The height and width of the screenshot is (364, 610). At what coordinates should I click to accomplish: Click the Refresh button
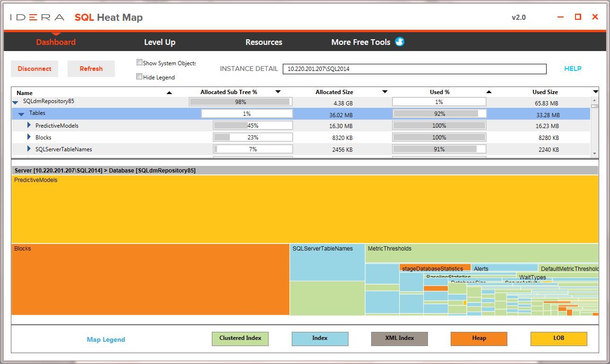click(x=91, y=69)
